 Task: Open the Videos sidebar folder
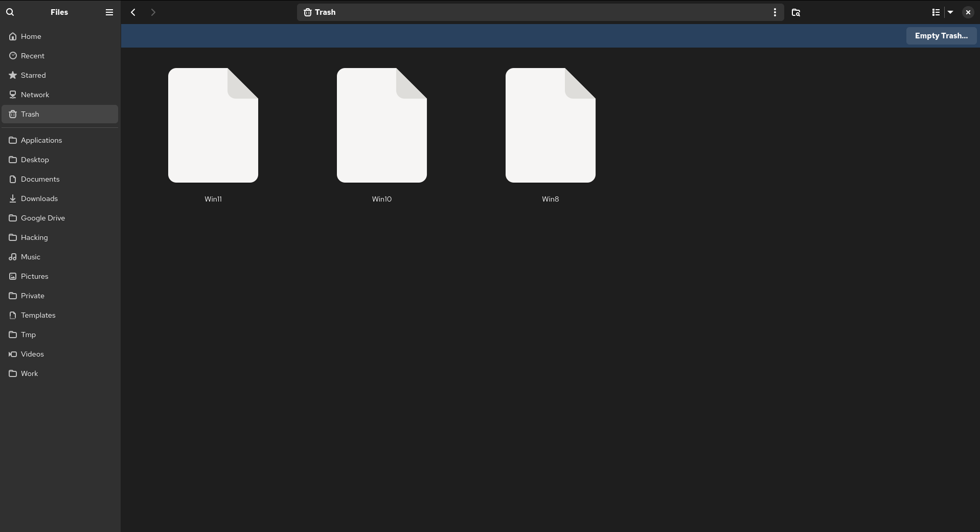[x=32, y=354]
